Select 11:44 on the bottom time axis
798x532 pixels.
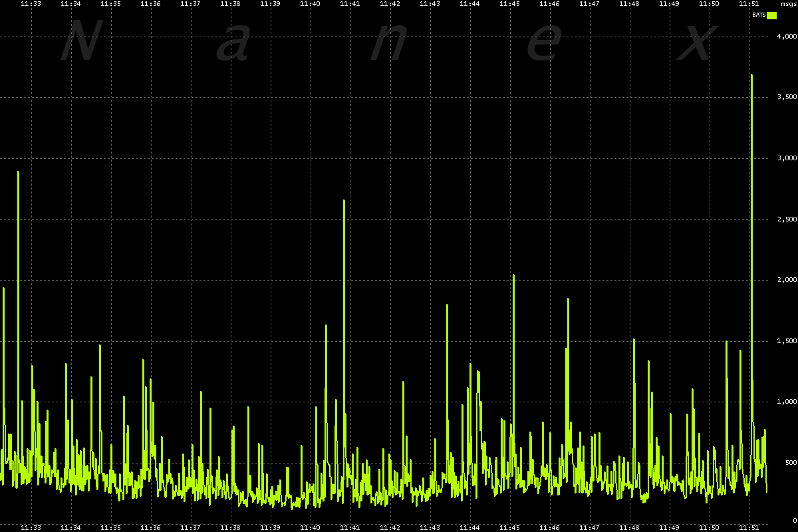(469, 527)
